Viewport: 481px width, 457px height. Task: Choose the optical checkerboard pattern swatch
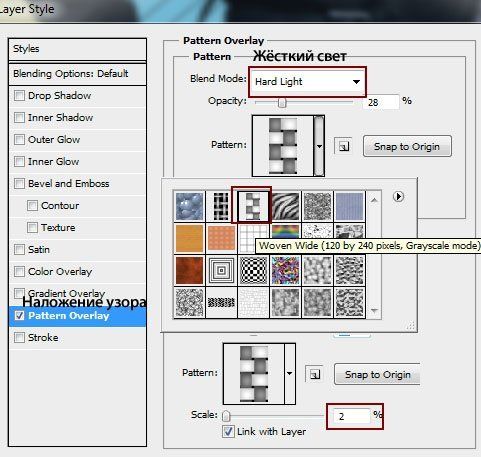pyautogui.click(x=253, y=270)
